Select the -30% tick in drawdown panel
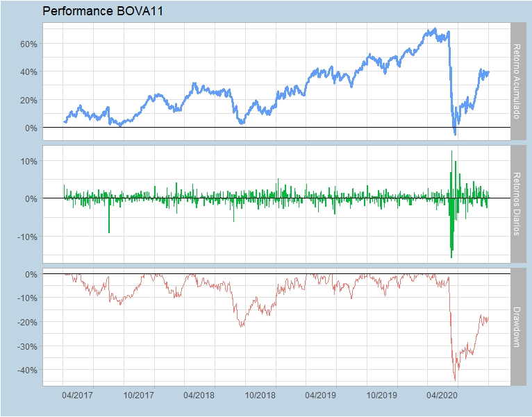 26,346
